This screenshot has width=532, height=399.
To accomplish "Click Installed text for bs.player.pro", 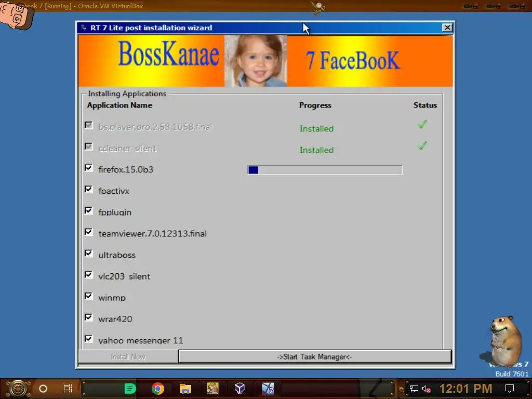I will 316,129.
